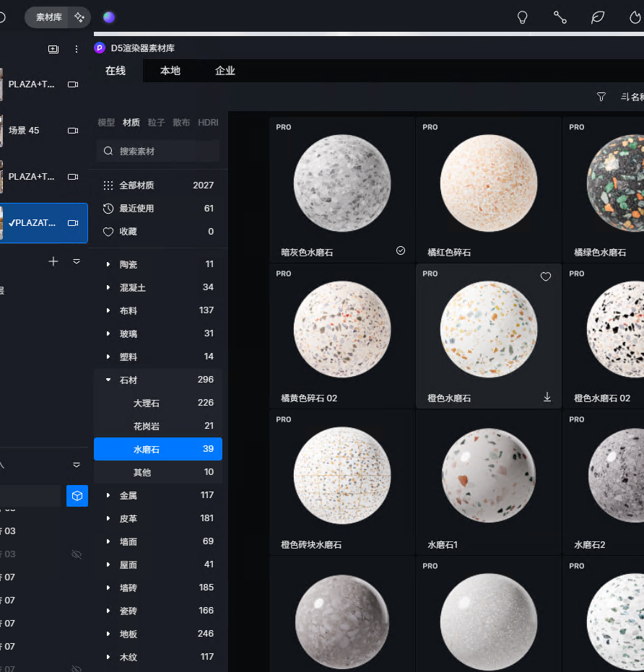Screen dimensions: 644x672
Task: Switch to the 本地 tab
Action: (x=170, y=71)
